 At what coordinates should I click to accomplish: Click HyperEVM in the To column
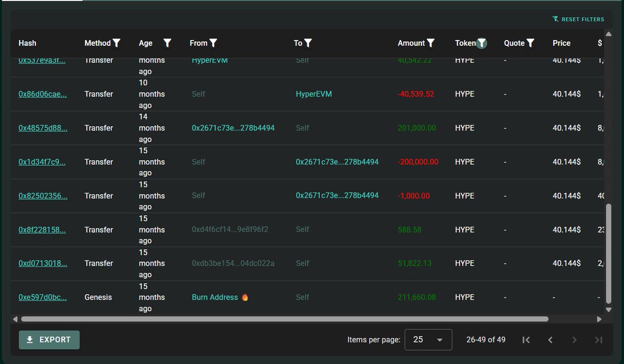[x=314, y=94]
